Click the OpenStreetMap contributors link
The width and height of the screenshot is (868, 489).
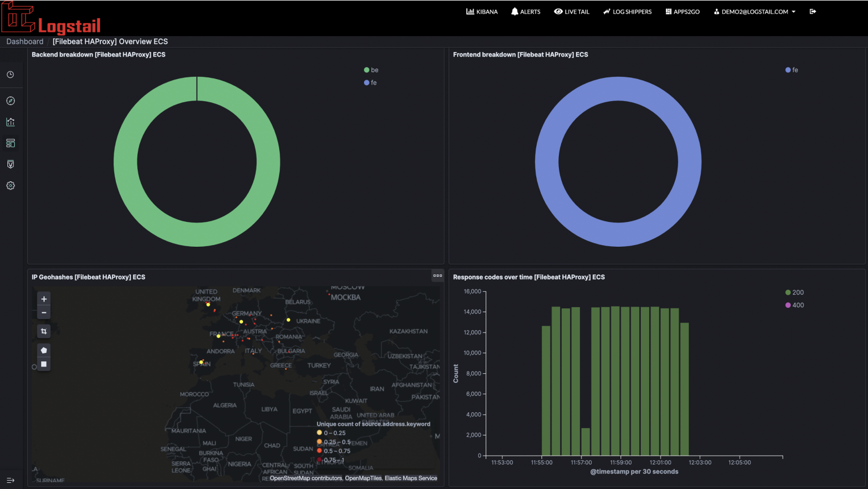tap(306, 478)
